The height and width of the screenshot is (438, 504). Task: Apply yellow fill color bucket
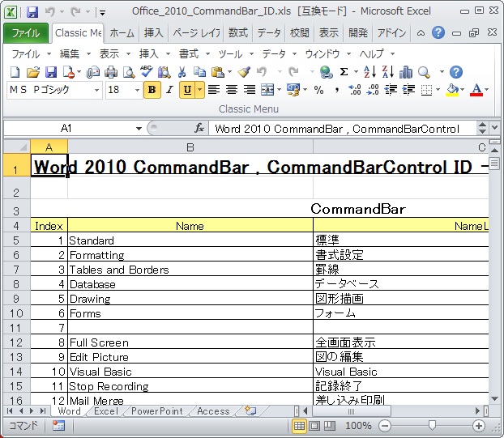(453, 90)
